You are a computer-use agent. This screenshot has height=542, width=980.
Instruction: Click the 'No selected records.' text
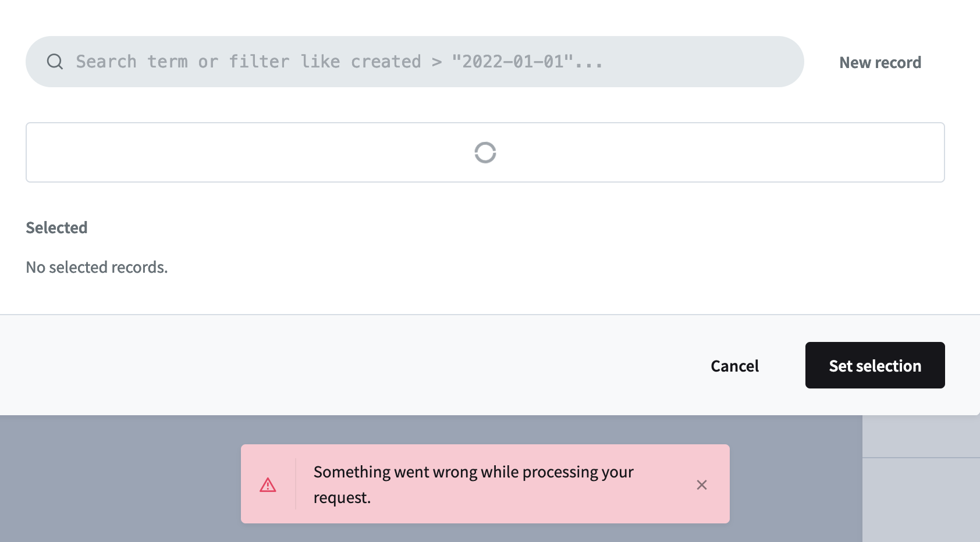(96, 267)
